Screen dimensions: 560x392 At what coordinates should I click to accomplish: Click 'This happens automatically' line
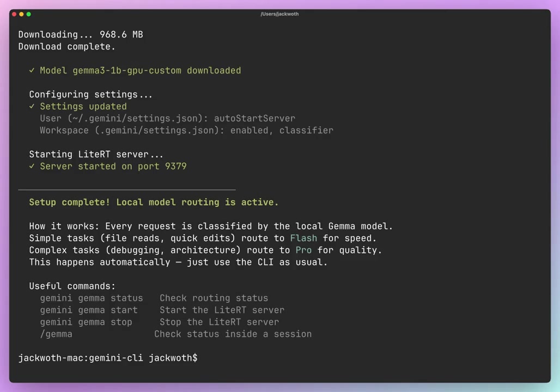178,262
